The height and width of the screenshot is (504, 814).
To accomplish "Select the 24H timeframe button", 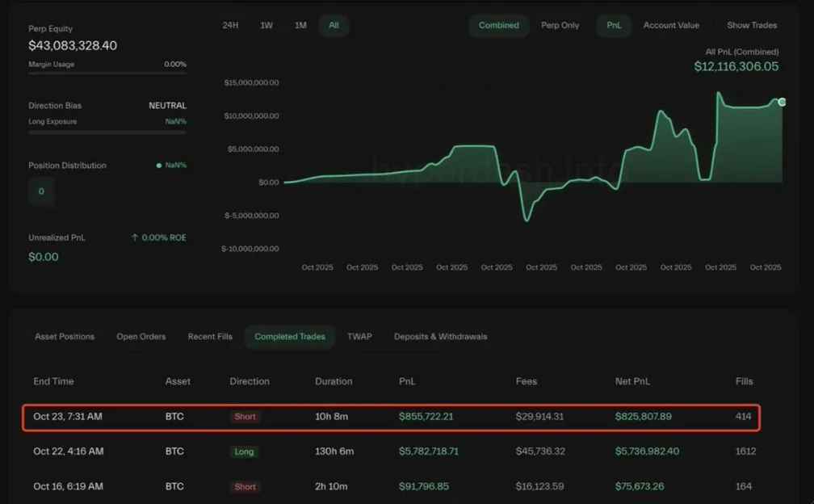I will pos(231,25).
